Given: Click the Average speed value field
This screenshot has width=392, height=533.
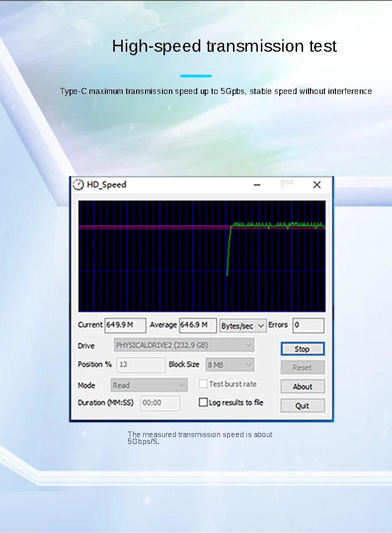Looking at the screenshot, I should coord(197,325).
